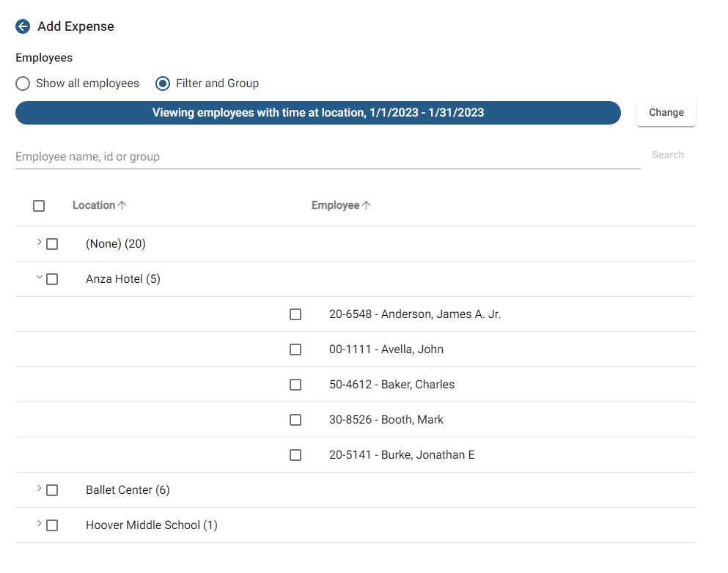Click the Anza Hotel (5) label
Screen dimensions: 728x573
[x=123, y=279]
